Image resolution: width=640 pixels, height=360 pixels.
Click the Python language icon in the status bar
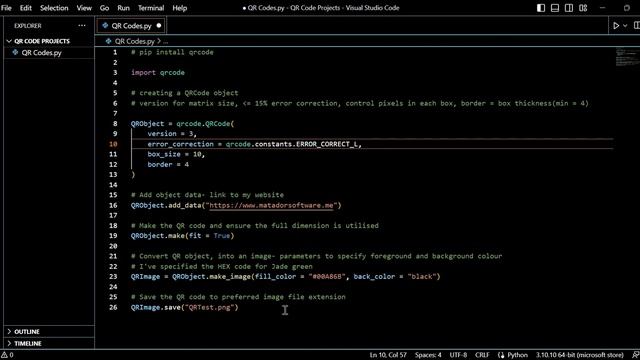click(x=501, y=355)
